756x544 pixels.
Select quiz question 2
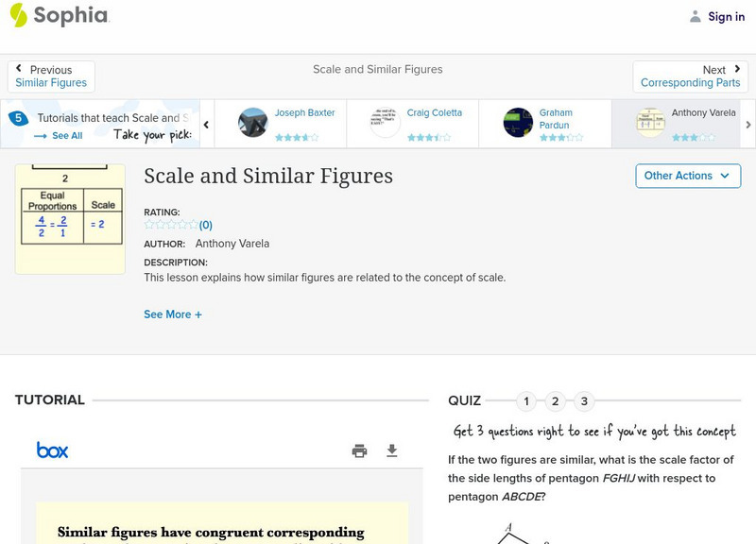[556, 401]
